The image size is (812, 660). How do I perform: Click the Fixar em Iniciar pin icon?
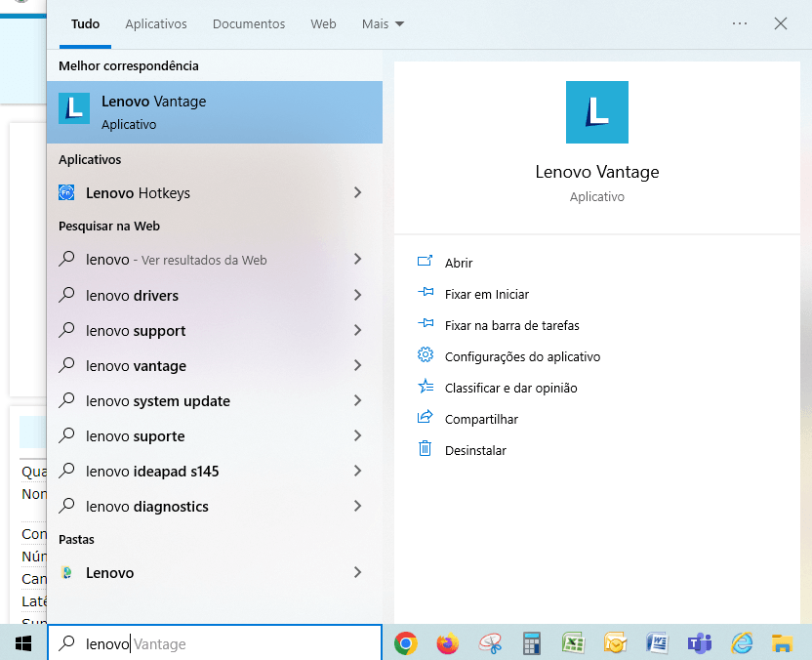(426, 293)
